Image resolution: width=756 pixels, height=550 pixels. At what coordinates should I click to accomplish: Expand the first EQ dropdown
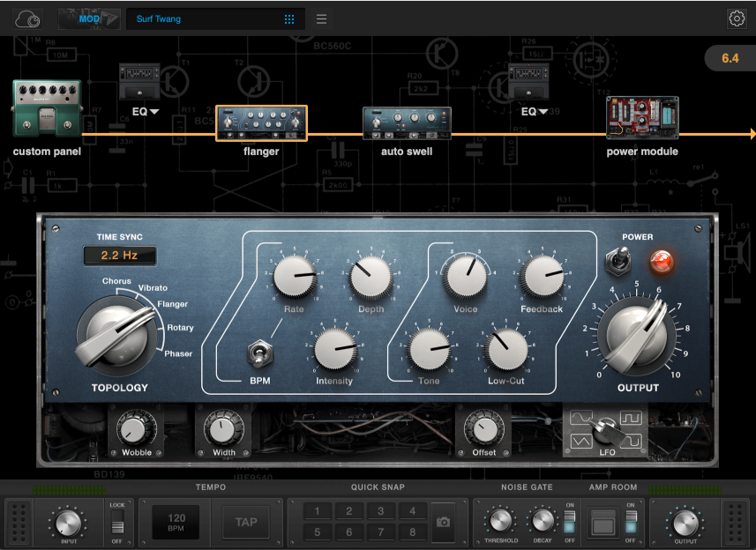(146, 112)
